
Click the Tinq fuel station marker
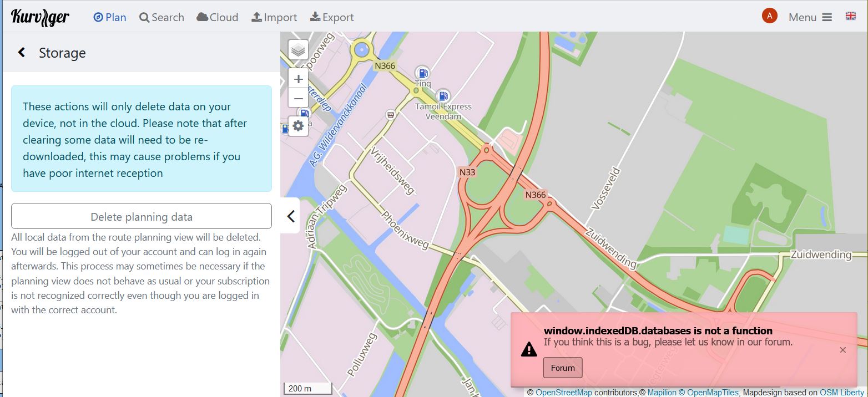[423, 72]
